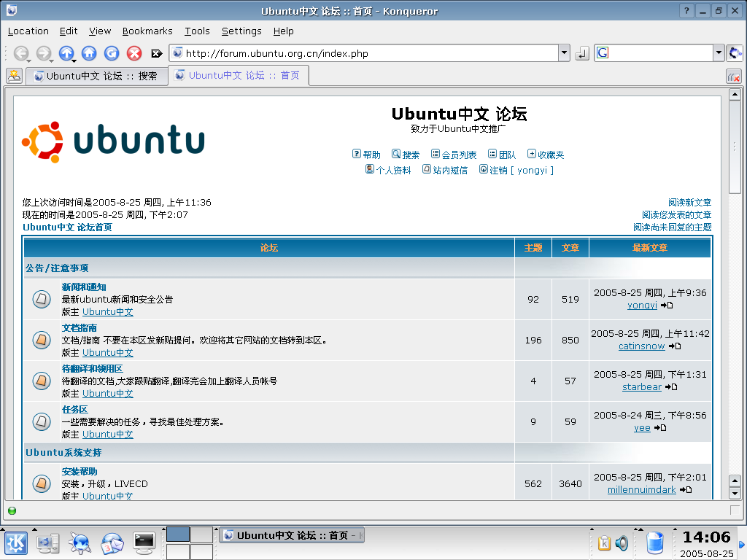Clear the location bar with the clear icon
The width and height of the screenshot is (747, 560).
point(156,53)
